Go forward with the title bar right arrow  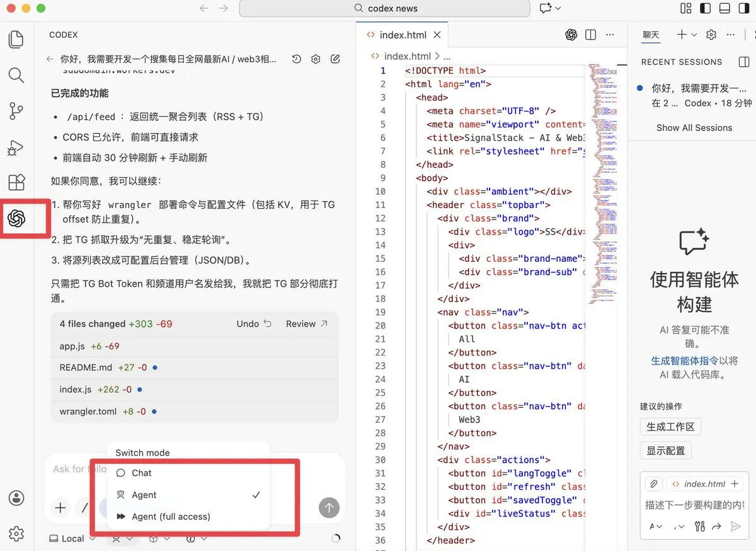pos(223,8)
